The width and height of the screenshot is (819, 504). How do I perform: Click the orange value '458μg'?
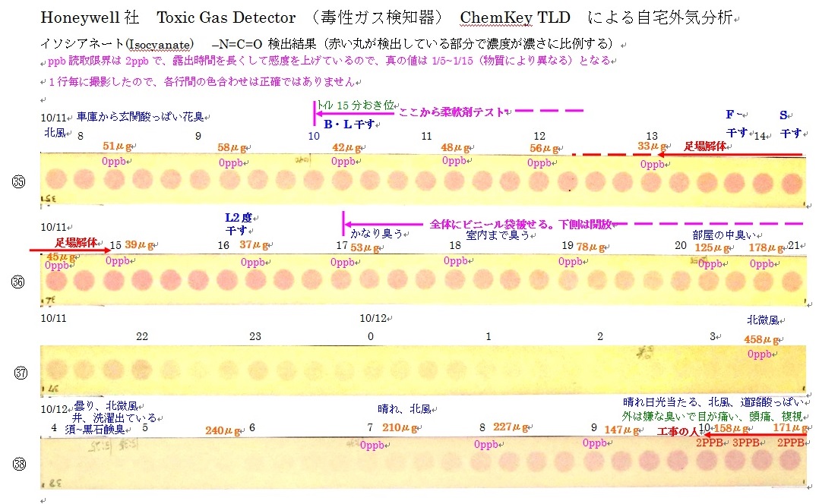click(x=761, y=339)
